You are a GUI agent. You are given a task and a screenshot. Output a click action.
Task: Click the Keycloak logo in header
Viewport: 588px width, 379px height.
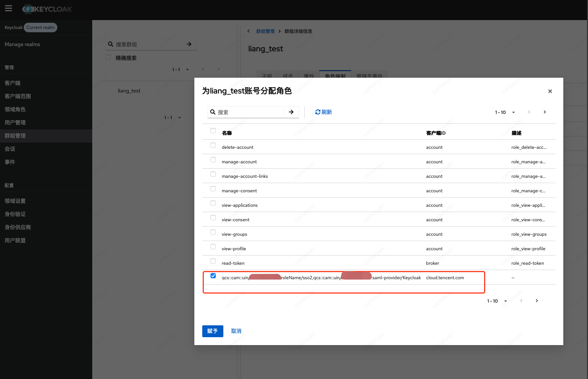[x=47, y=9]
